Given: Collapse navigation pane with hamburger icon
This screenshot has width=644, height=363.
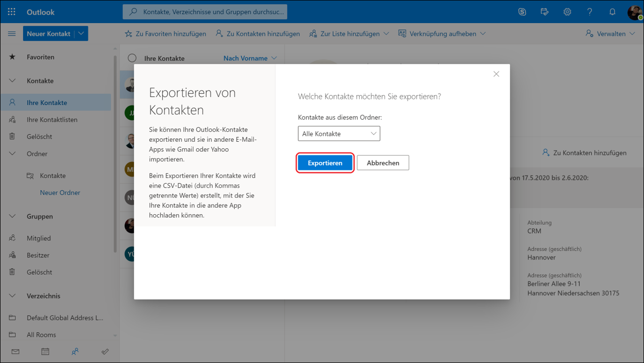Looking at the screenshot, I should (x=12, y=34).
